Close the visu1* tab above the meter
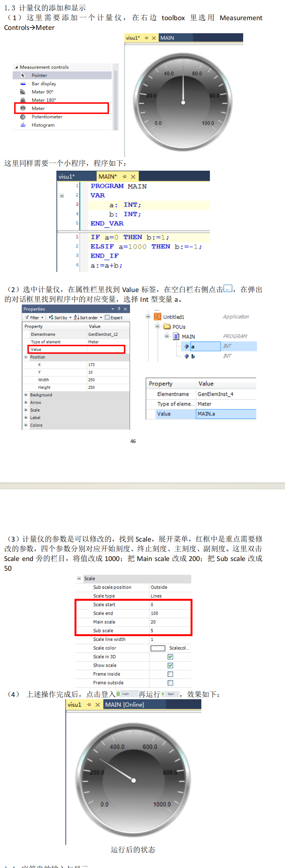This screenshot has height=868, width=285. tap(154, 38)
